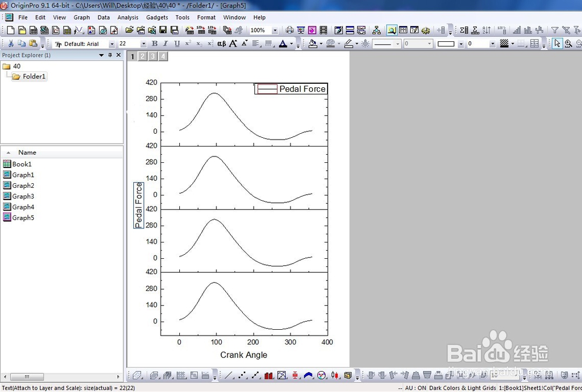The height and width of the screenshot is (392, 582).
Task: Open the File menu
Action: point(23,17)
